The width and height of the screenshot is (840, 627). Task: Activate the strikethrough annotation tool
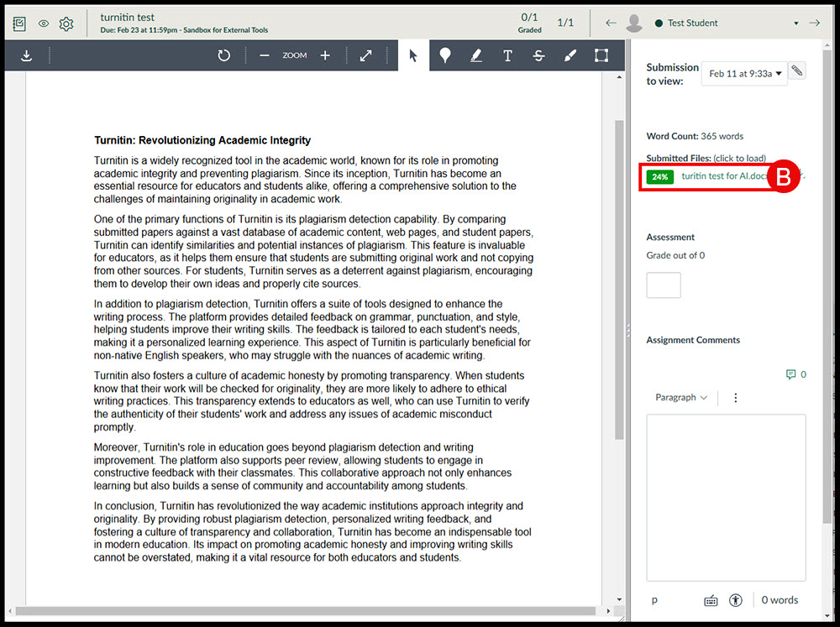538,55
